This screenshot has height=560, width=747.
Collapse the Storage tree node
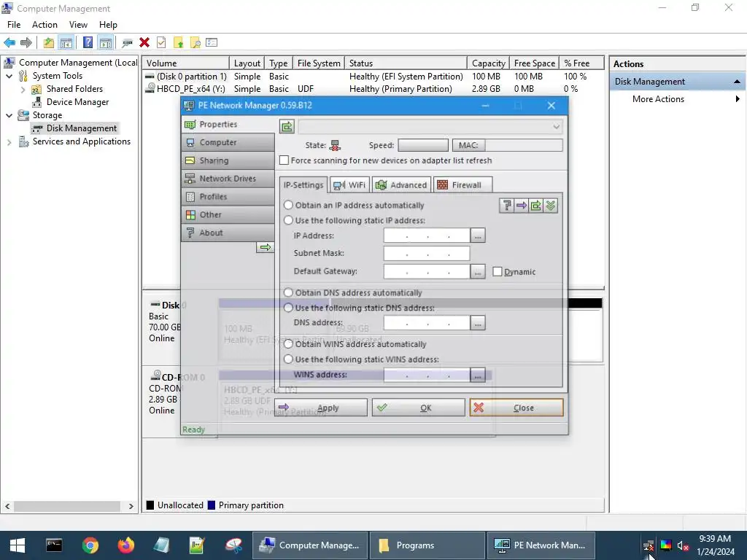9,115
